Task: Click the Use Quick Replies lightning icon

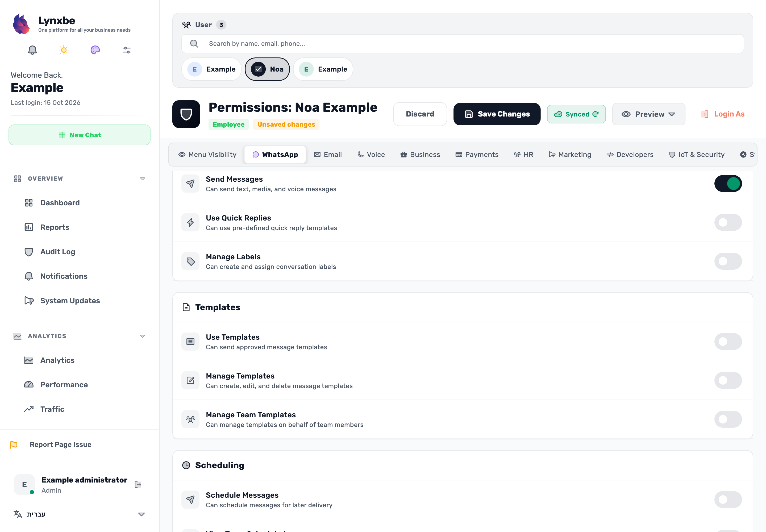Action: pos(190,222)
